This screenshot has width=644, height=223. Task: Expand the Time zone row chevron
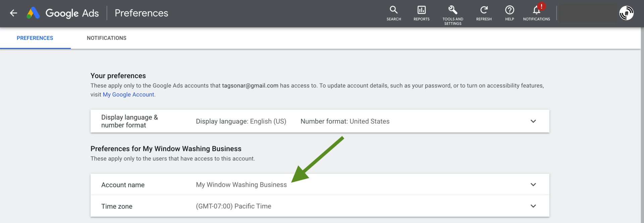[x=533, y=206]
